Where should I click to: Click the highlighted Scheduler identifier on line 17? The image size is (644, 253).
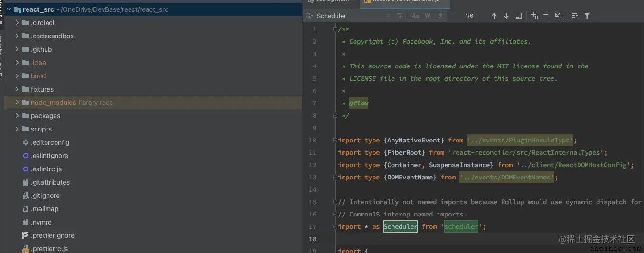click(x=401, y=226)
